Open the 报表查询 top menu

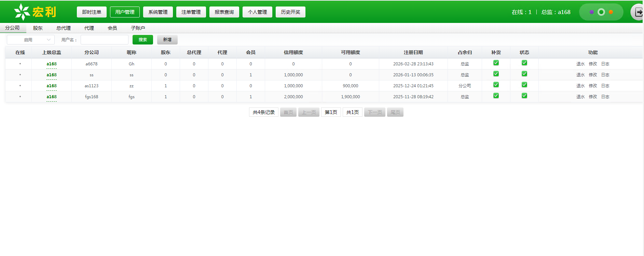(x=224, y=12)
